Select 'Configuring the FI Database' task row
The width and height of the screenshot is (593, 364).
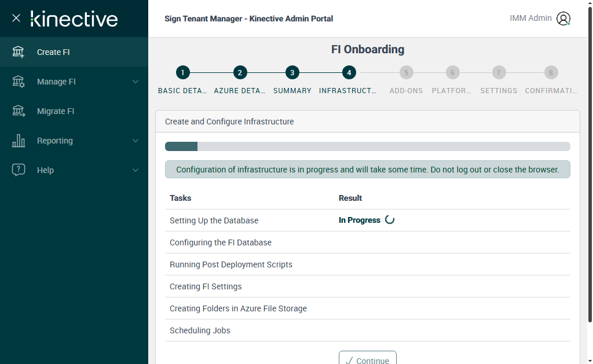pyautogui.click(x=368, y=242)
